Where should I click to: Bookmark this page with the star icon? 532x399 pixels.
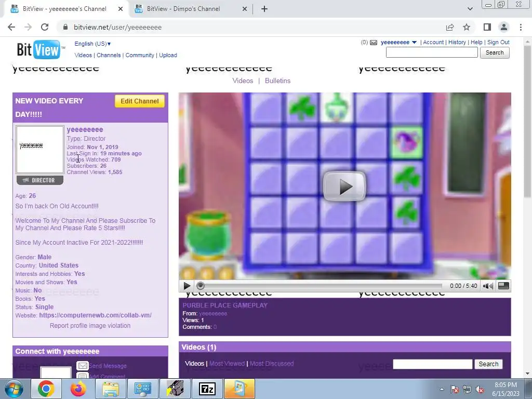pyautogui.click(x=467, y=27)
